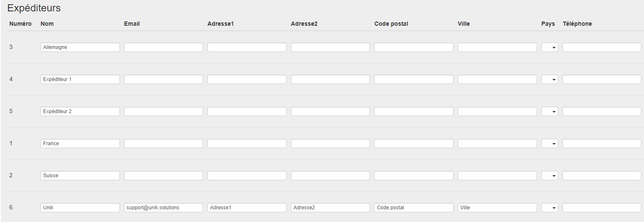Expand the Pays dropdown for Expéditeur 1
Image resolution: width=644 pixels, height=222 pixels.
pyautogui.click(x=549, y=79)
